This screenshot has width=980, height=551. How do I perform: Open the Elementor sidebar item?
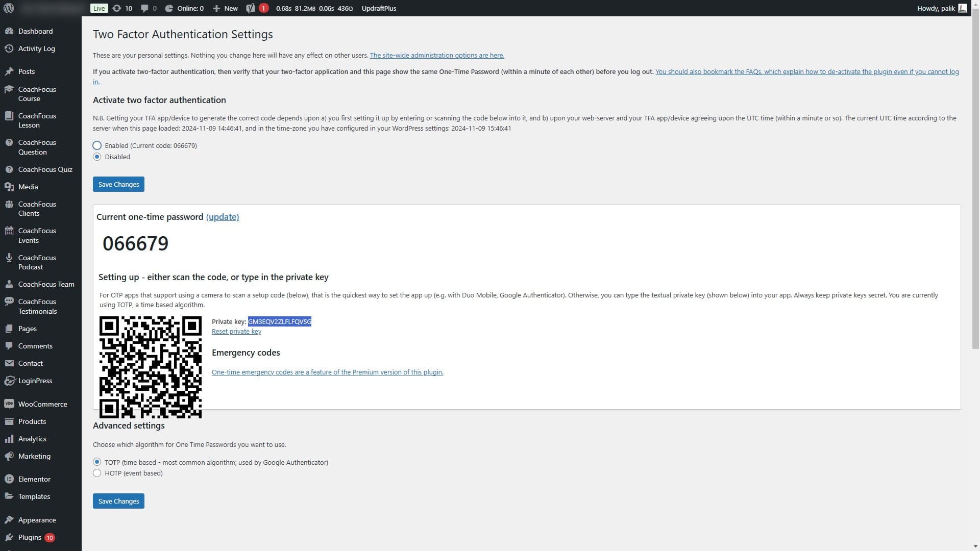pos(34,479)
